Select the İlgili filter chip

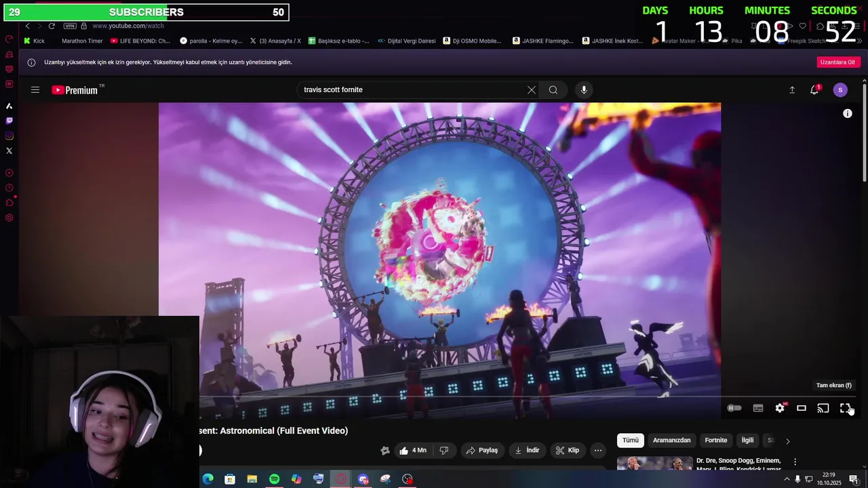(747, 441)
